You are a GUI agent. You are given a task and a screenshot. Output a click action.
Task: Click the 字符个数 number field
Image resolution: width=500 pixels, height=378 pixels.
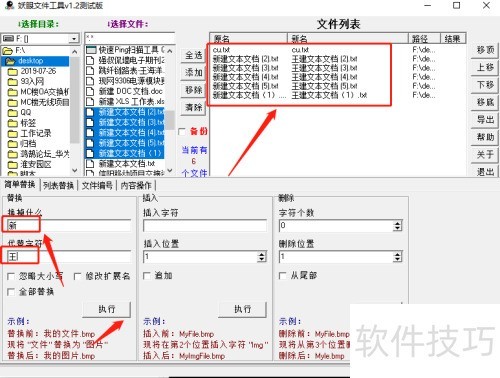[336, 225]
